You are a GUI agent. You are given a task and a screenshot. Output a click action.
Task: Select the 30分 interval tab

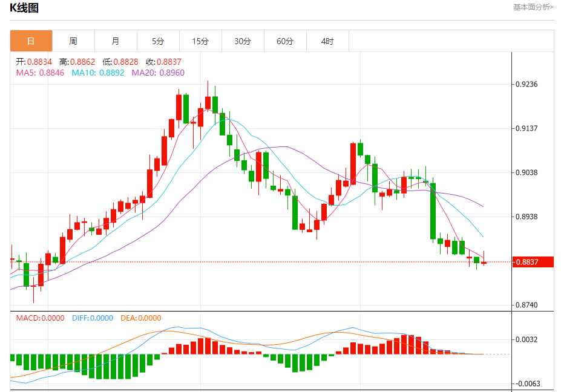243,41
